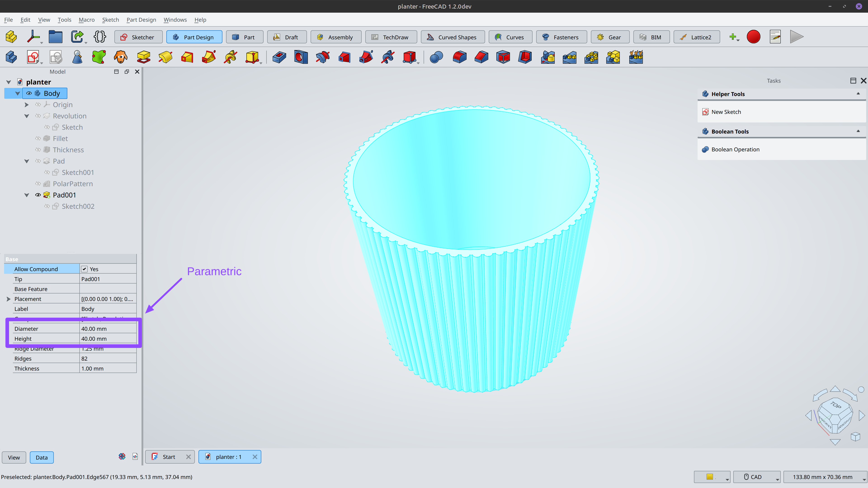This screenshot has width=868, height=488.
Task: Select Sketch002 in the model tree
Action: [x=78, y=206]
